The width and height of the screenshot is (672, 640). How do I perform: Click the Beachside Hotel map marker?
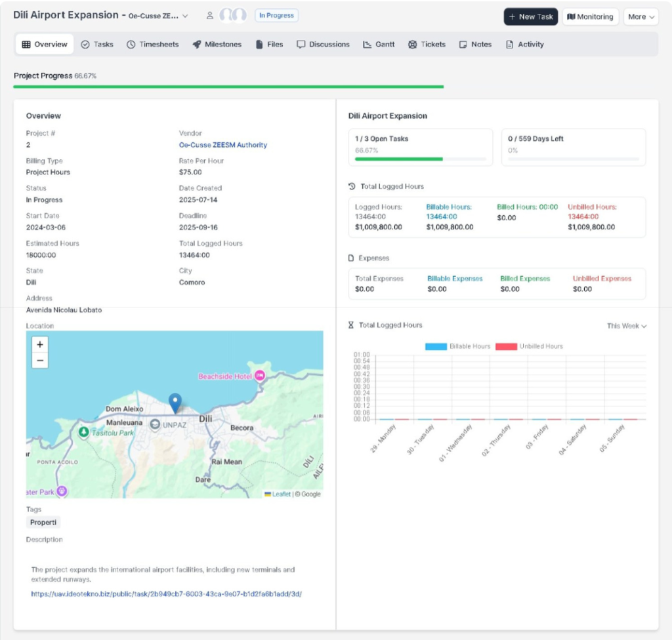259,376
